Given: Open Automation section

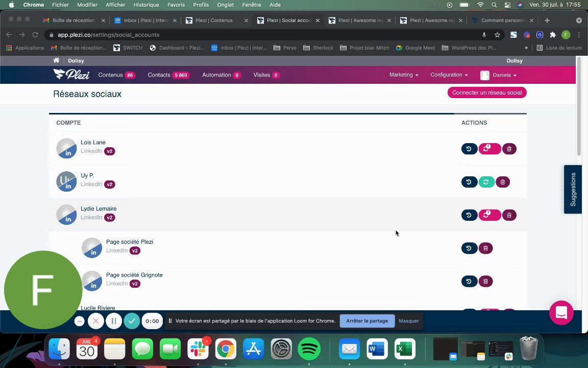Looking at the screenshot, I should point(221,75).
